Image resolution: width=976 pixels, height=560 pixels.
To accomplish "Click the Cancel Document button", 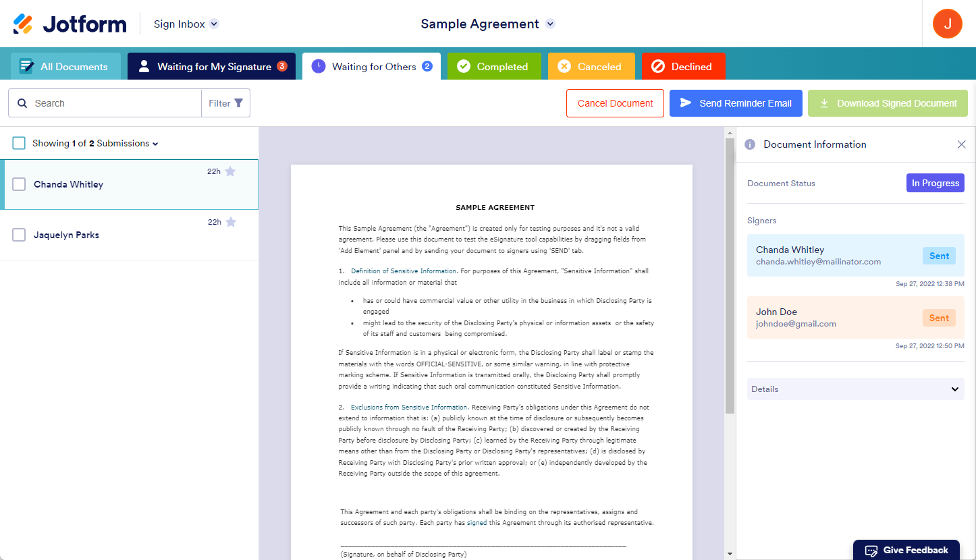I will [615, 103].
